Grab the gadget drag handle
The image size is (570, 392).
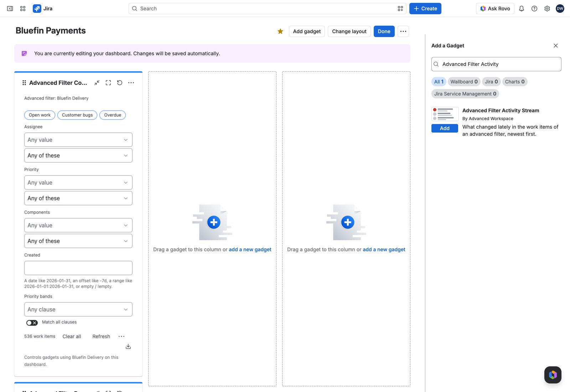tap(24, 83)
